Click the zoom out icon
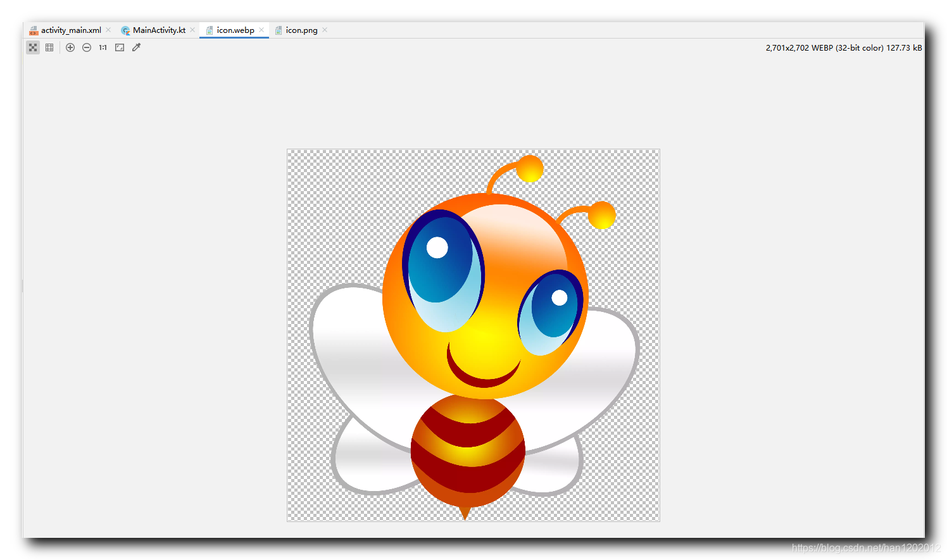This screenshot has height=560, width=947. click(x=87, y=47)
